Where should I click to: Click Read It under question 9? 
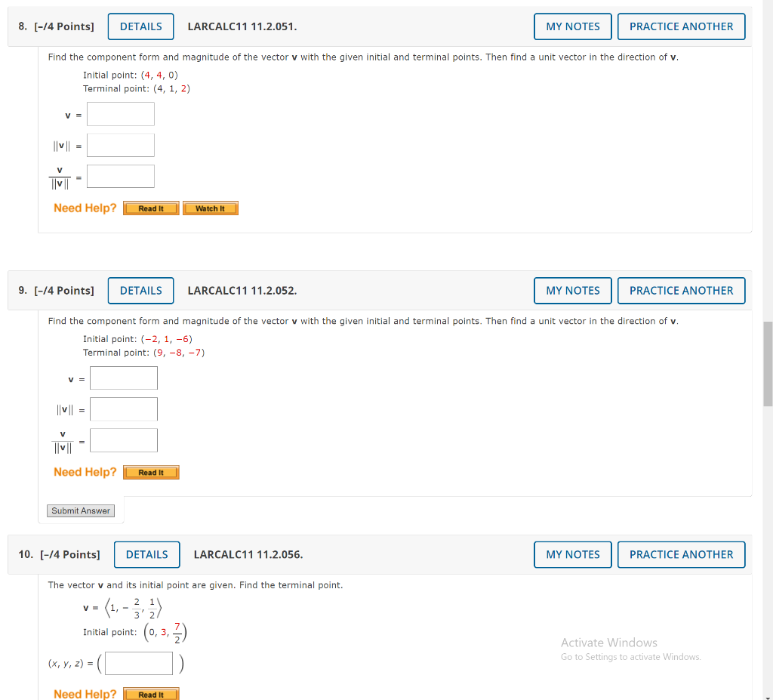point(151,472)
